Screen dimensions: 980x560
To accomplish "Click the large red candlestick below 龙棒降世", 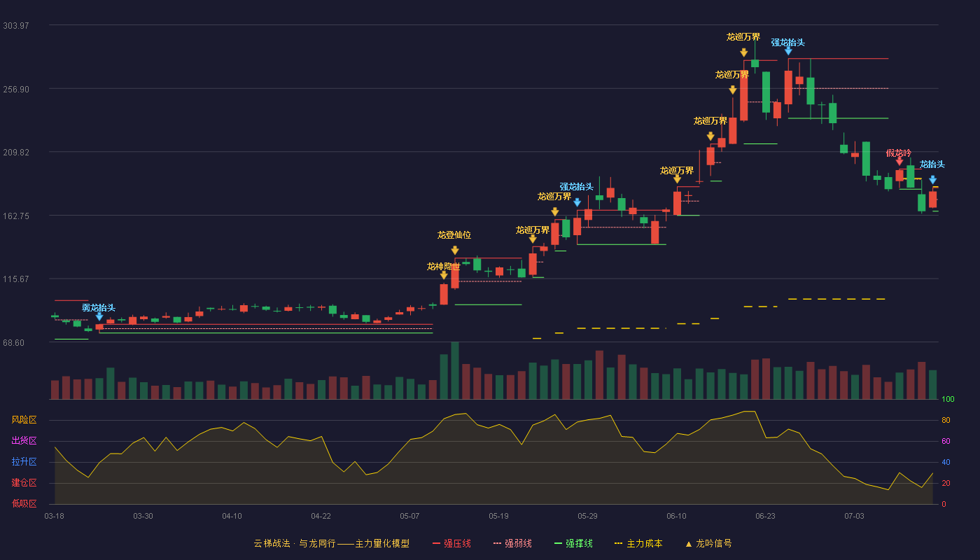I will pos(444,294).
